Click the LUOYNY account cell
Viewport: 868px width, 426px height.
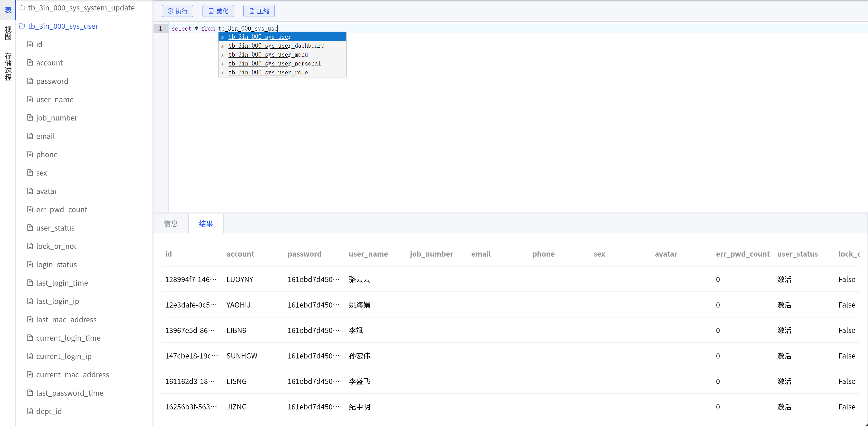240,279
